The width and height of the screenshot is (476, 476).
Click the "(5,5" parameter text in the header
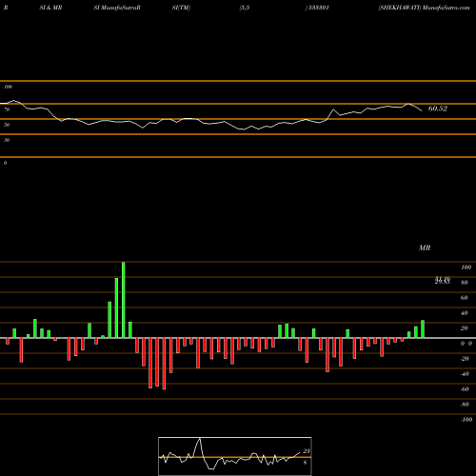245,8
